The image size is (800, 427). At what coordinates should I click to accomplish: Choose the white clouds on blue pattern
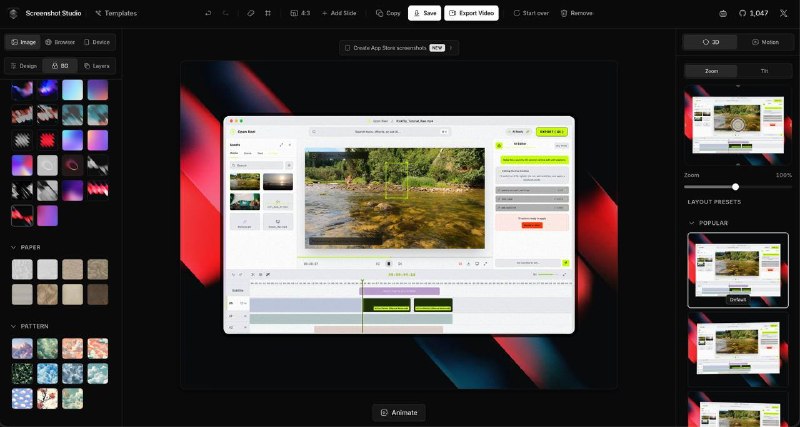click(22, 399)
